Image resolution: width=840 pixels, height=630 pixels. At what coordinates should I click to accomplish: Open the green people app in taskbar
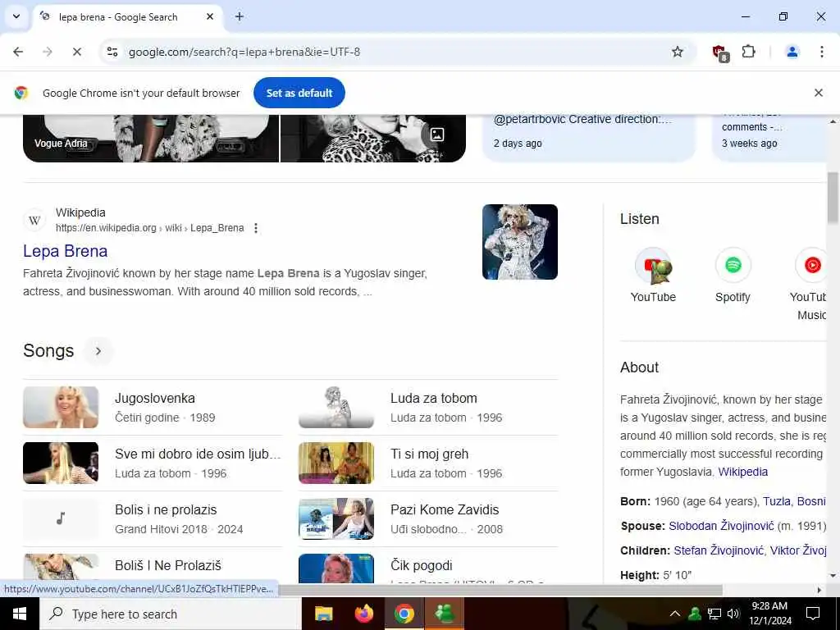tap(445, 614)
